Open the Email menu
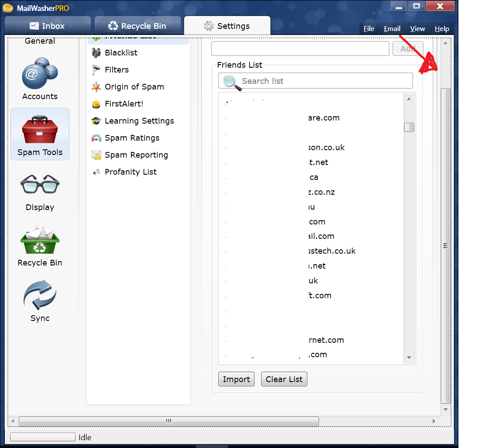The width and height of the screenshot is (503, 448). [392, 28]
